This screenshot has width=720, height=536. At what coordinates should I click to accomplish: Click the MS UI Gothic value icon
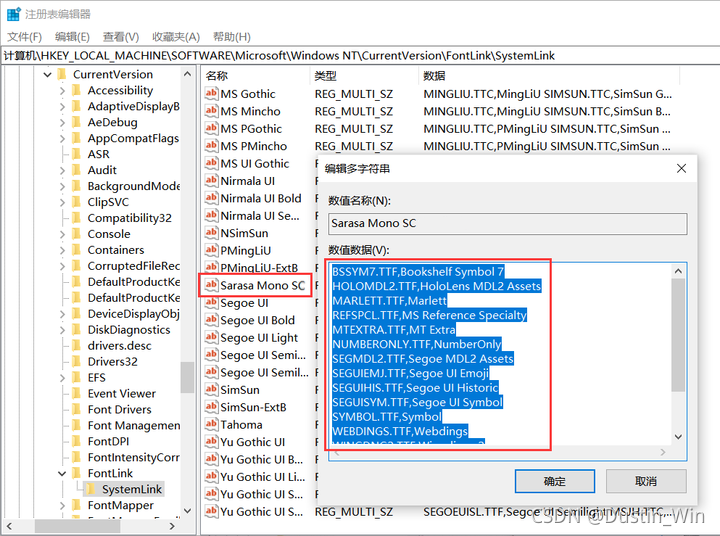[x=211, y=163]
